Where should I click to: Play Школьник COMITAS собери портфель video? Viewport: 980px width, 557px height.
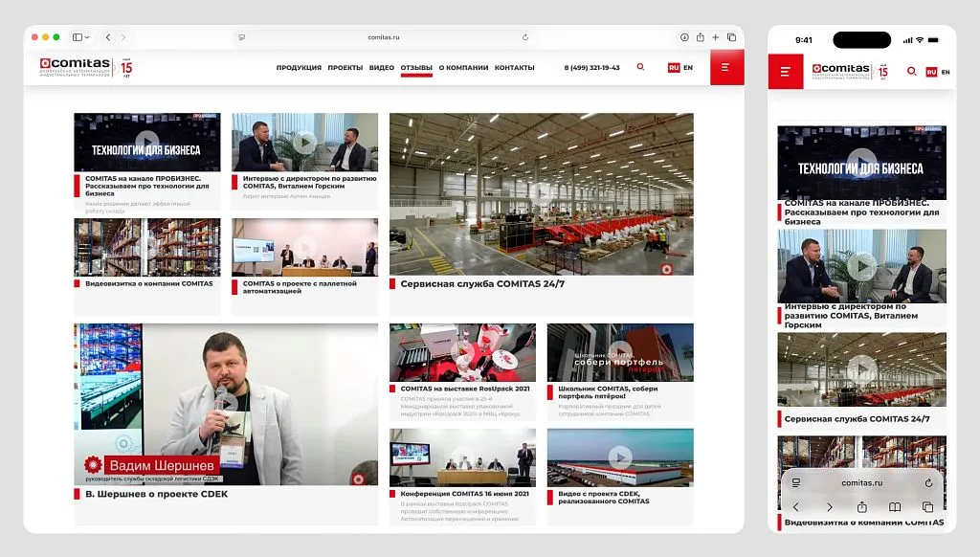point(620,352)
